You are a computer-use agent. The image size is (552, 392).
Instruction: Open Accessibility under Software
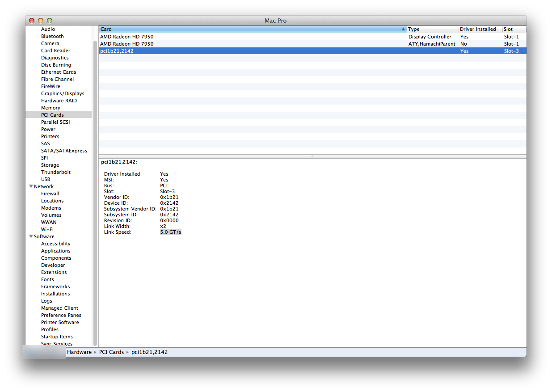56,244
